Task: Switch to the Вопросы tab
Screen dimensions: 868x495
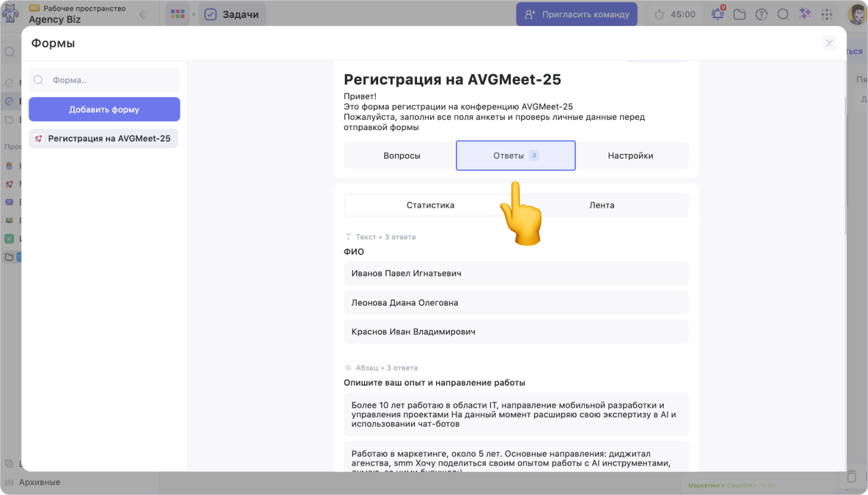Action: point(401,156)
